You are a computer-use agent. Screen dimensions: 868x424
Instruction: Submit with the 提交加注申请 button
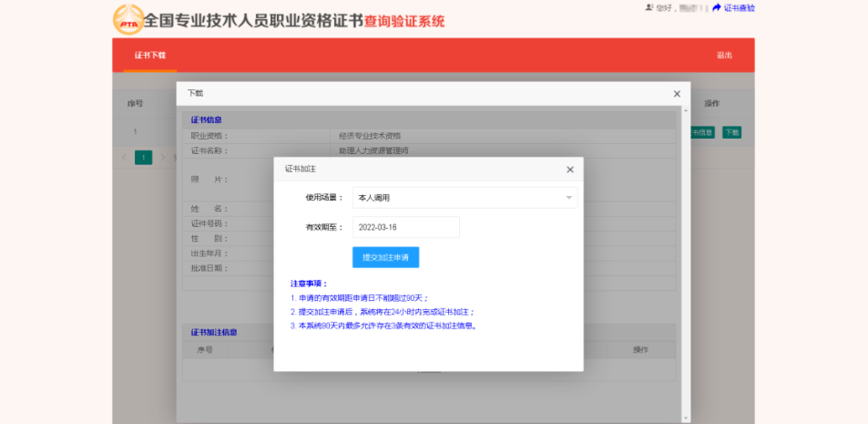click(386, 257)
